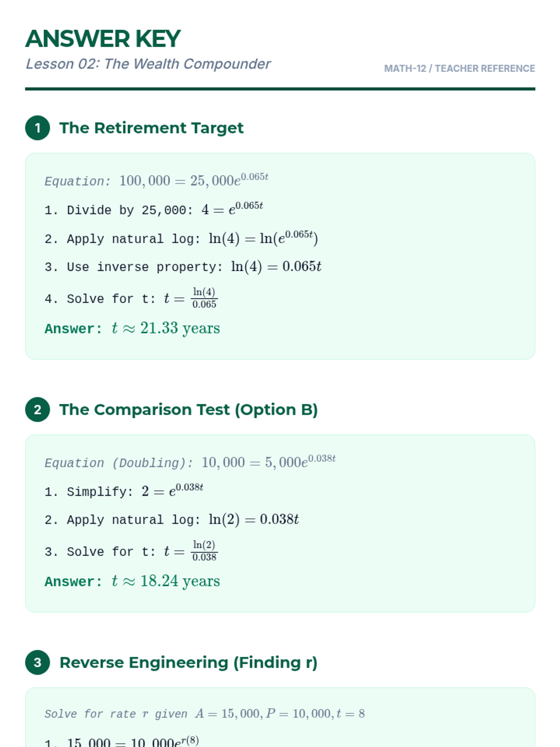Click the Use inverse property step
560x747 pixels.
[x=183, y=267]
